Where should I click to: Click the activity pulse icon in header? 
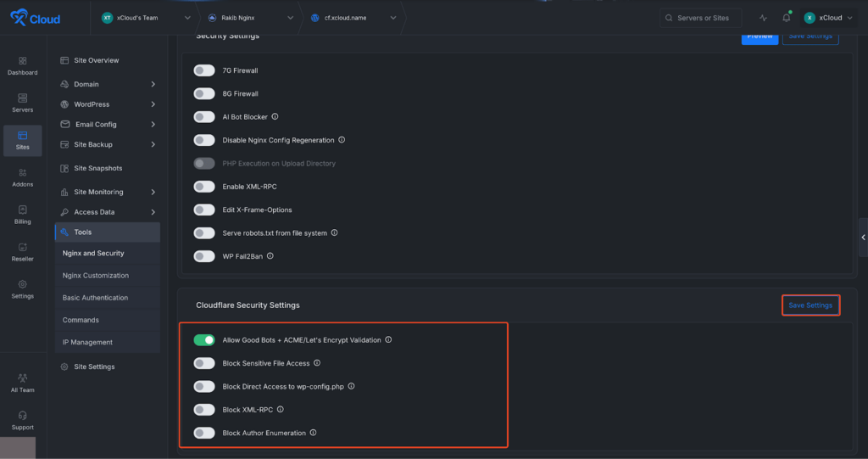tap(763, 18)
